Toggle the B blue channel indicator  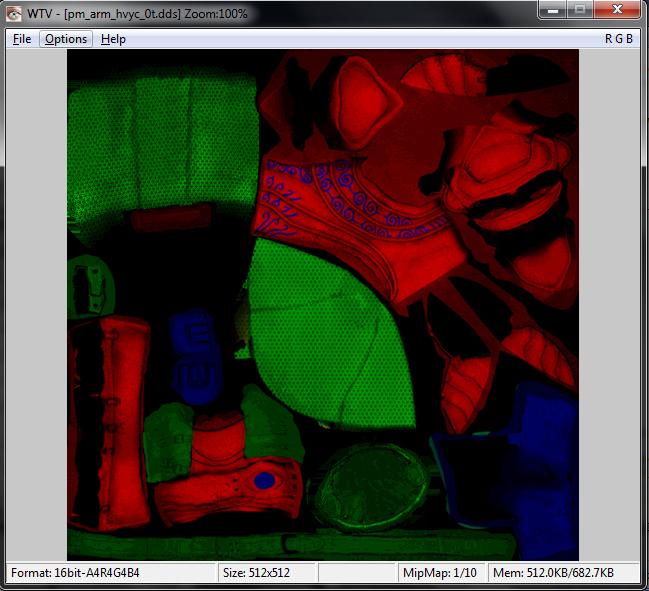click(x=628, y=39)
